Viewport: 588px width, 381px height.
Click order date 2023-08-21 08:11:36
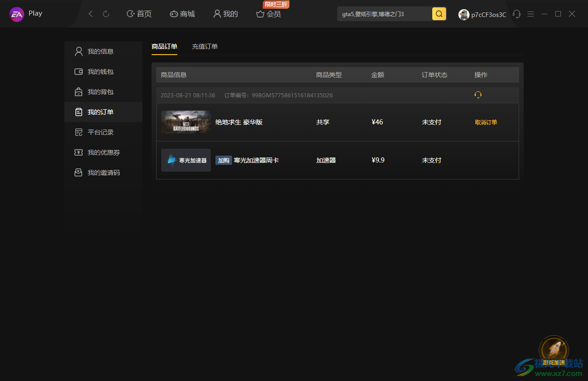point(188,95)
